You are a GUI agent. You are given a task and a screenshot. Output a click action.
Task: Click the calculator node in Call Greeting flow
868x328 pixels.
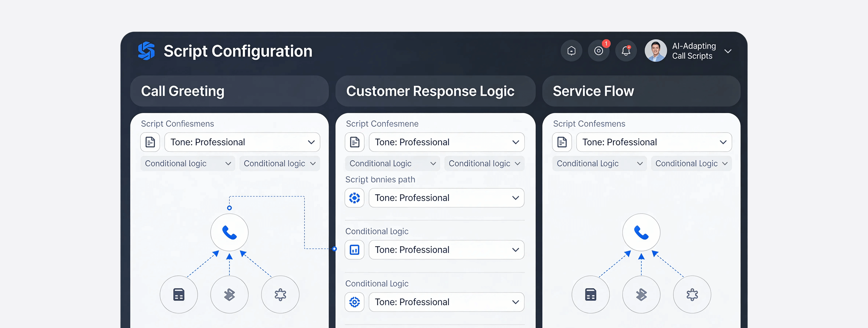pyautogui.click(x=179, y=295)
